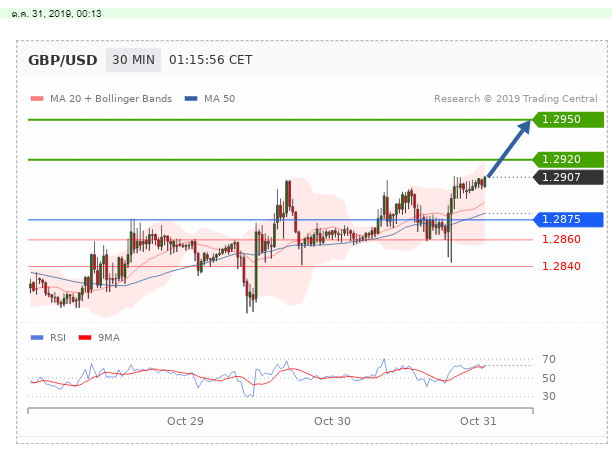The width and height of the screenshot is (612, 452).
Task: Click the Oct 30 axis date
Action: tap(332, 421)
